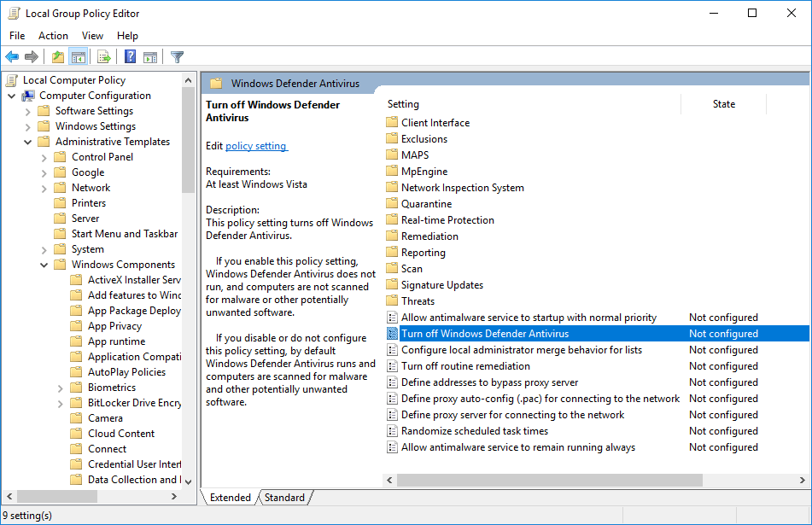Screen dimensions: 812x525
Task: Click the Quarantine folder icon
Action: coord(392,203)
